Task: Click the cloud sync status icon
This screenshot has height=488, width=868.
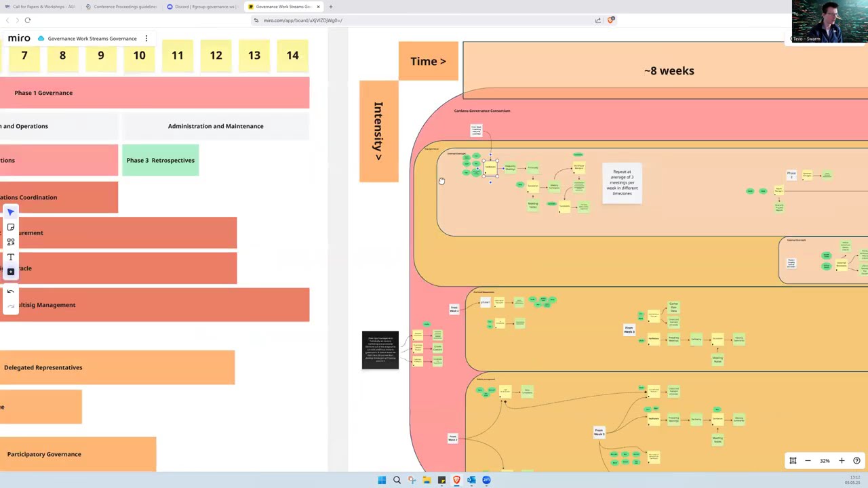Action: (41, 39)
